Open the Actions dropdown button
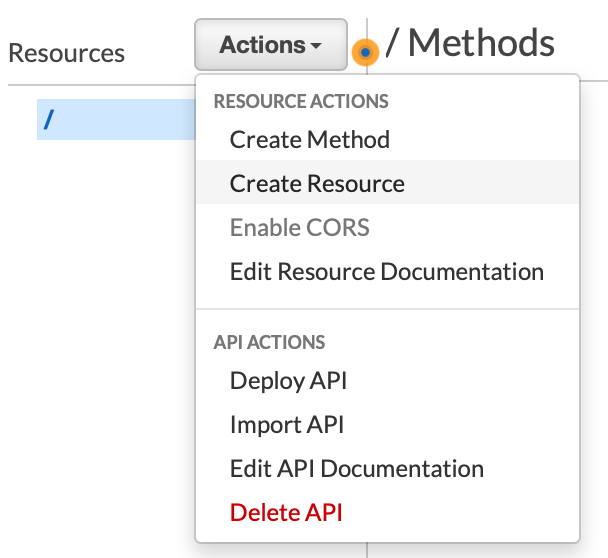Image resolution: width=608 pixels, height=558 pixels. click(x=271, y=45)
